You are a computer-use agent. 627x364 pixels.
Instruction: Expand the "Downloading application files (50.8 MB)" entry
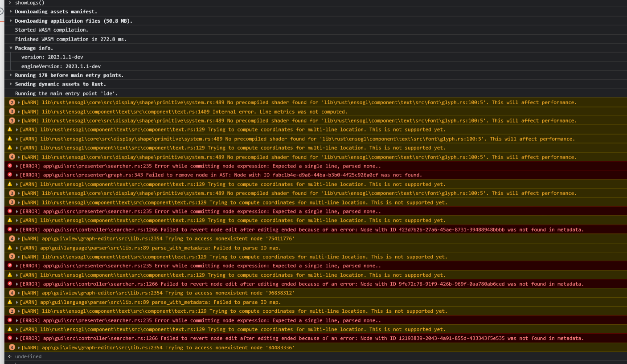11,20
